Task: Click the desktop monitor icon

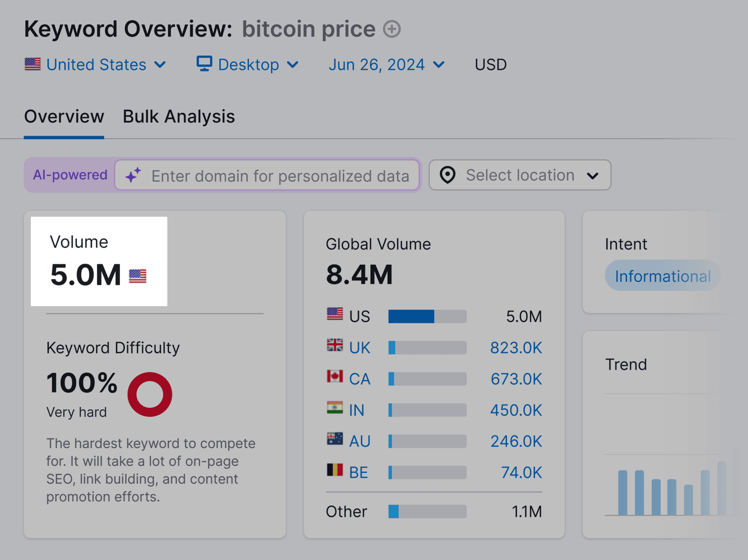Action: (x=204, y=64)
